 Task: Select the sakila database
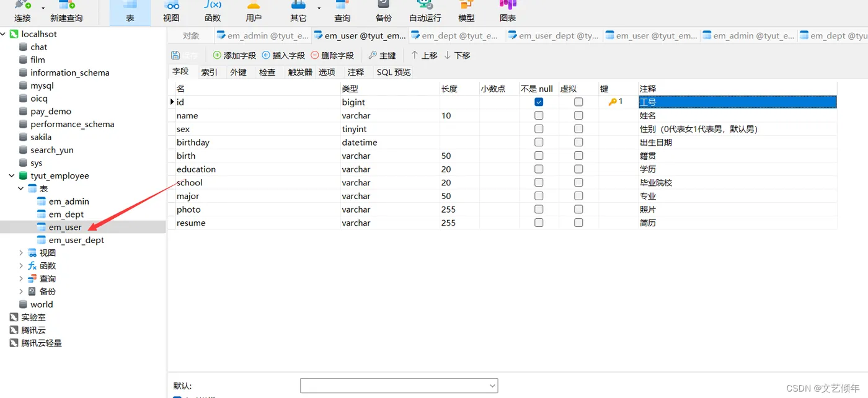coord(41,137)
